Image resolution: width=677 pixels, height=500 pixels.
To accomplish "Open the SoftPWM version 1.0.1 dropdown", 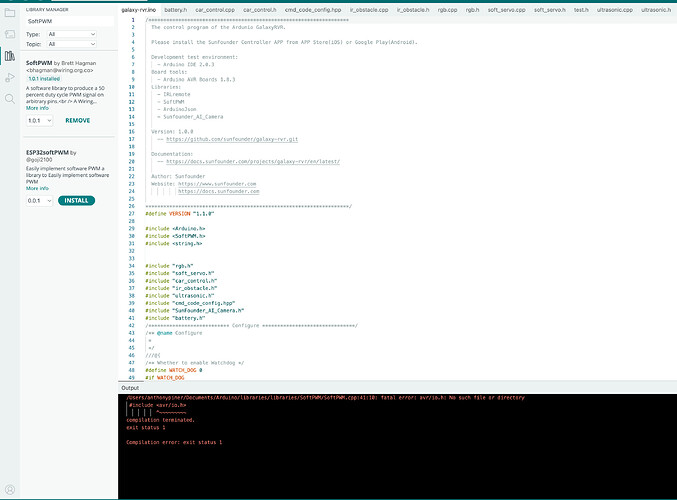I will coord(39,120).
